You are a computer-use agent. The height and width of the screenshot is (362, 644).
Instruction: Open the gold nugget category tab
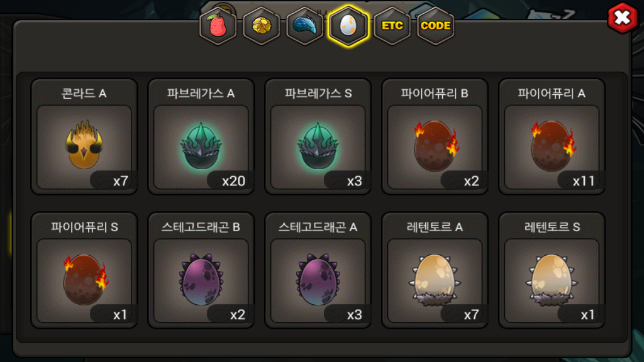[261, 26]
